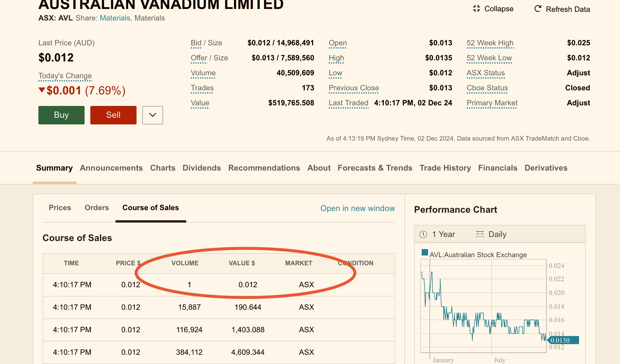The image size is (620, 364).
Task: Open Forecasts & Trends tab
Action: [375, 168]
